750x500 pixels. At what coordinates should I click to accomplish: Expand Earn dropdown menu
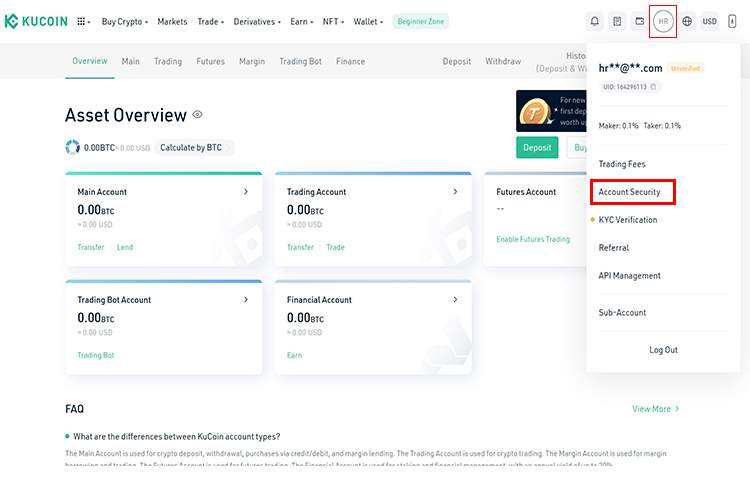coord(301,22)
